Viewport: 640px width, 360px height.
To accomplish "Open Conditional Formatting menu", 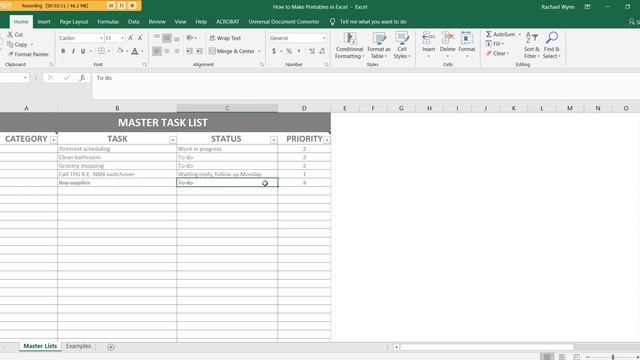I will pos(349,45).
